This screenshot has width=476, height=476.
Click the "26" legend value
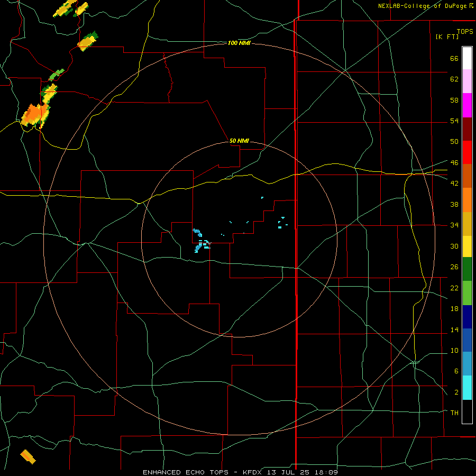tap(454, 267)
